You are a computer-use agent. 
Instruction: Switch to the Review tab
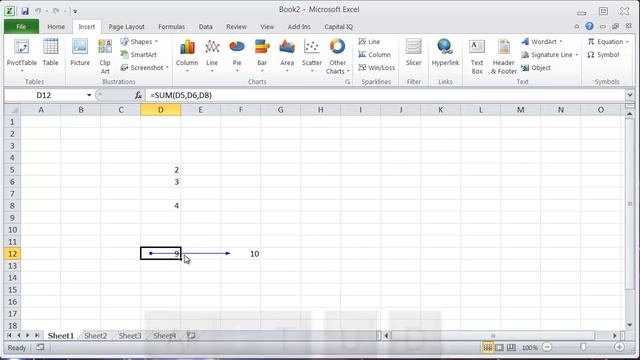236,27
